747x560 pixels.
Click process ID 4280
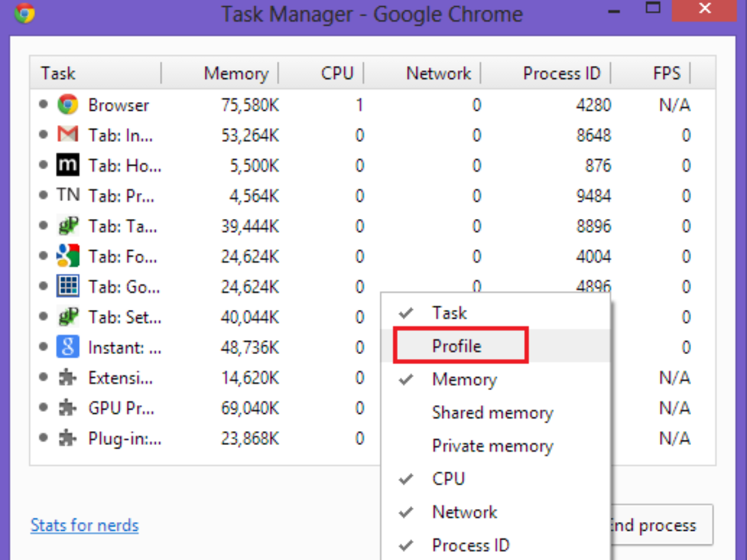[x=594, y=105]
